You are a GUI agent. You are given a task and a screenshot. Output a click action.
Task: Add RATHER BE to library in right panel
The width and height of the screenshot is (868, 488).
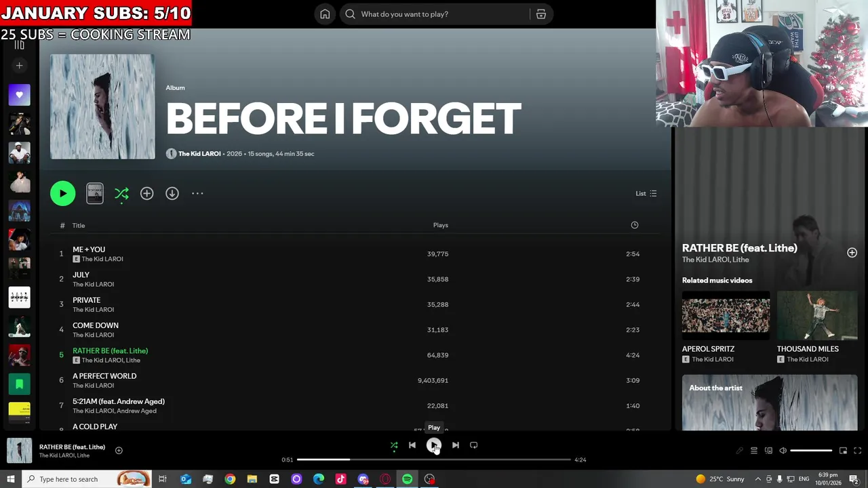[x=852, y=253]
